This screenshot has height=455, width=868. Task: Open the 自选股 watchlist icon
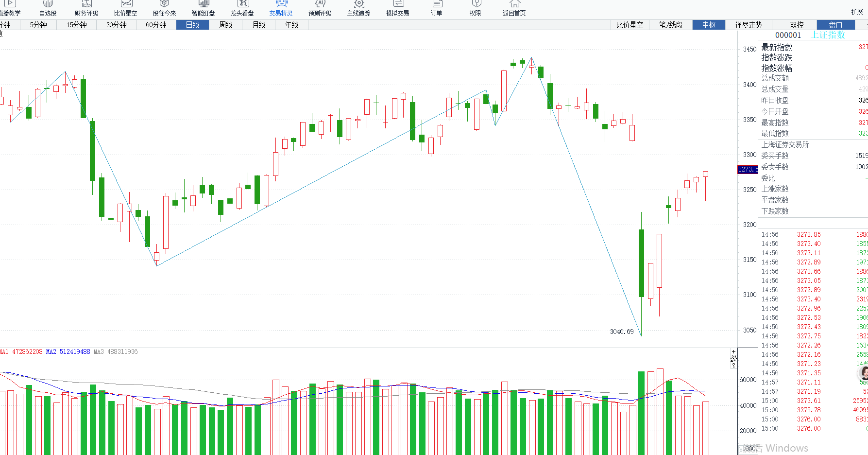[x=48, y=4]
